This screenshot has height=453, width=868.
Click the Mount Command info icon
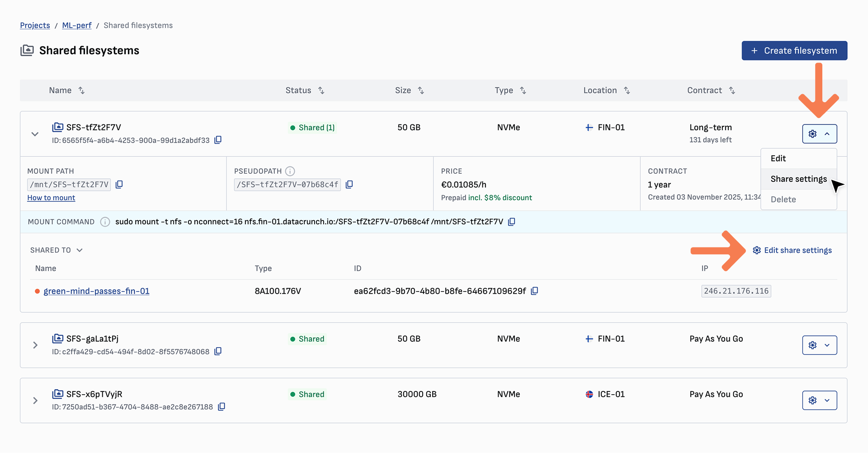point(105,222)
